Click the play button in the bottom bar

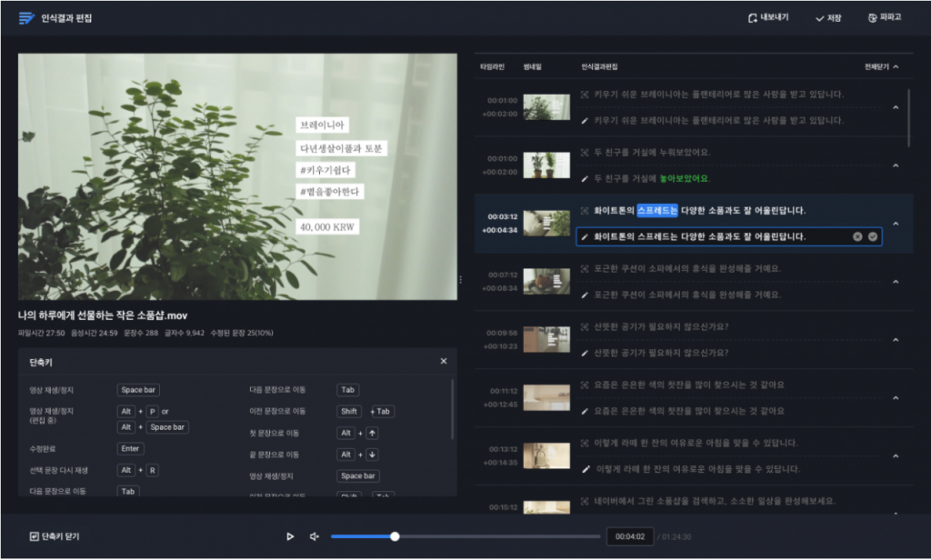click(290, 536)
